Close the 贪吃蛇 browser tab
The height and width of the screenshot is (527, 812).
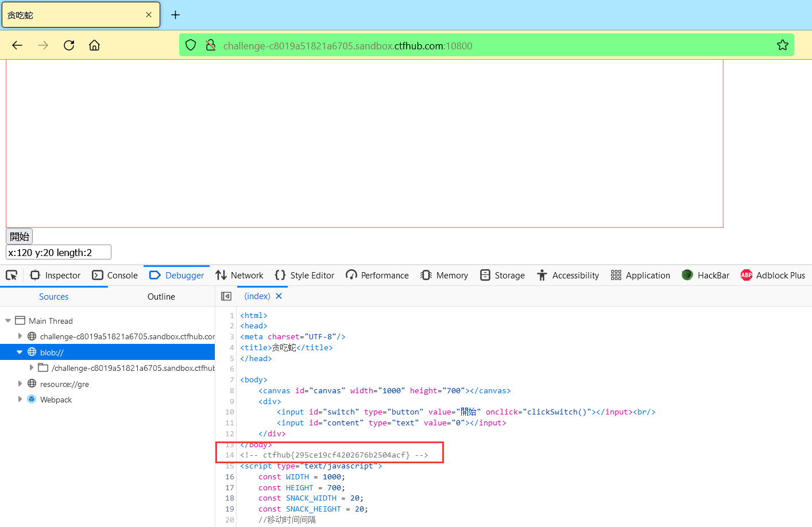pyautogui.click(x=149, y=15)
